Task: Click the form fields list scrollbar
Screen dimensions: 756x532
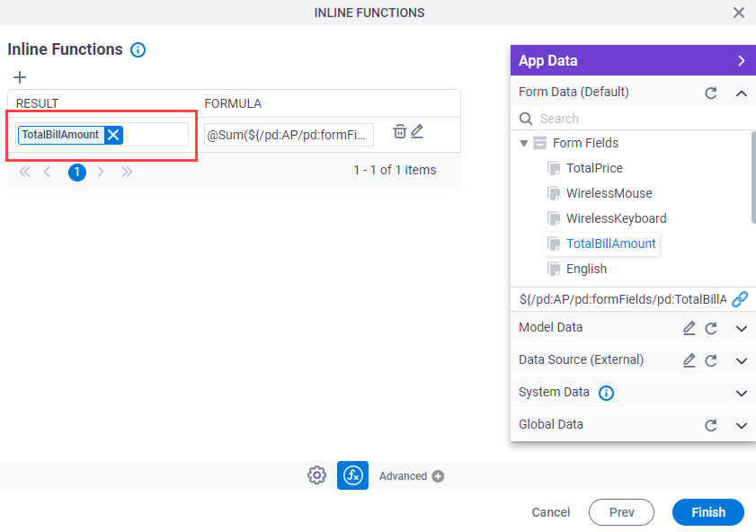Action: coord(753,177)
